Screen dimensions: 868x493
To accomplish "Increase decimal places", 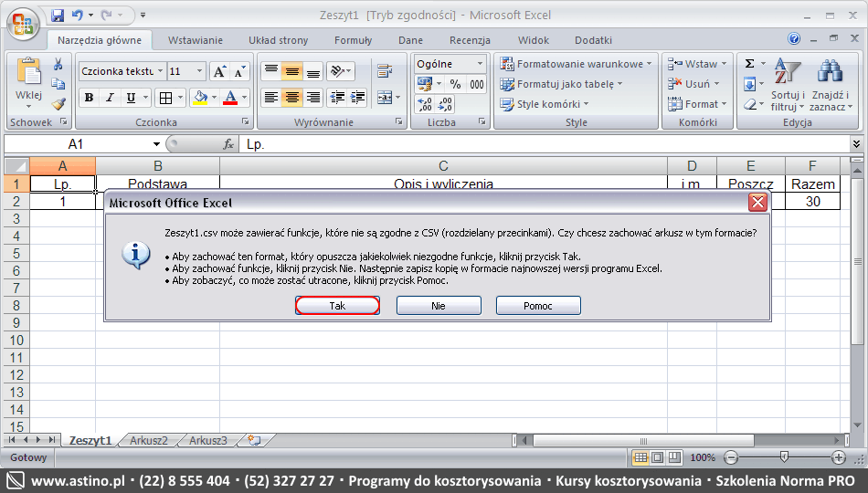I will (x=425, y=104).
